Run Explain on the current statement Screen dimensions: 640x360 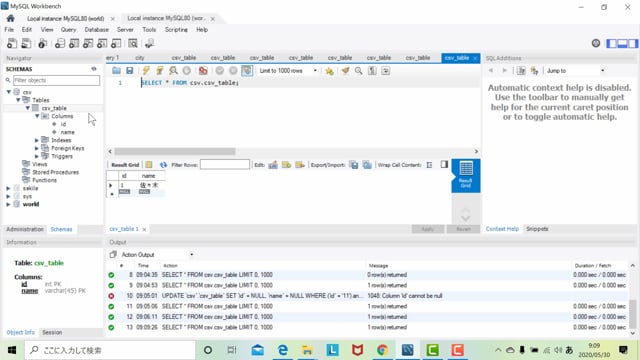tap(173, 71)
